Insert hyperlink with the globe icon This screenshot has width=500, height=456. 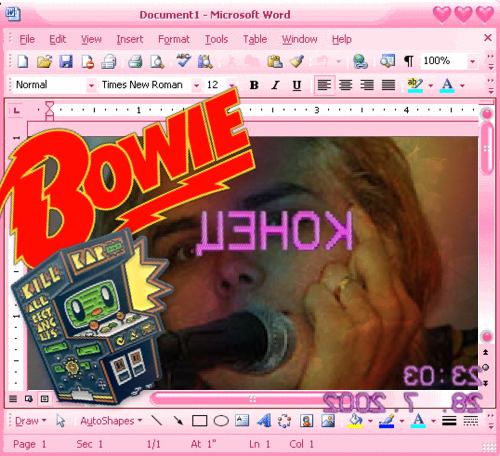tap(360, 62)
